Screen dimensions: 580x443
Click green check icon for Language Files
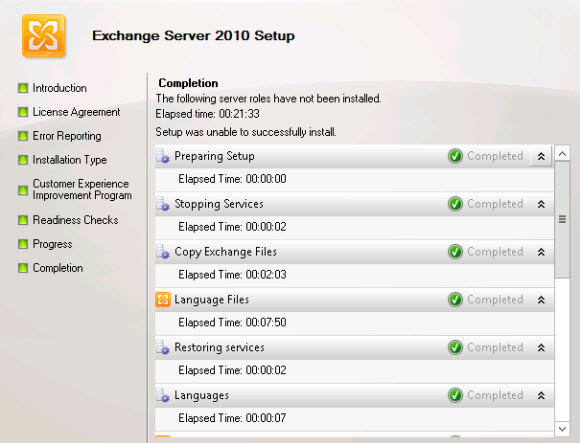pos(455,300)
